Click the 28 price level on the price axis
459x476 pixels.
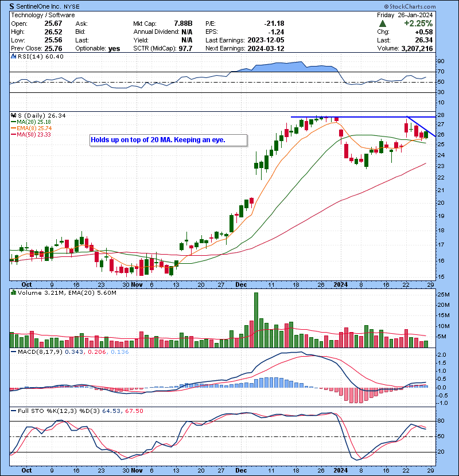(x=441, y=115)
